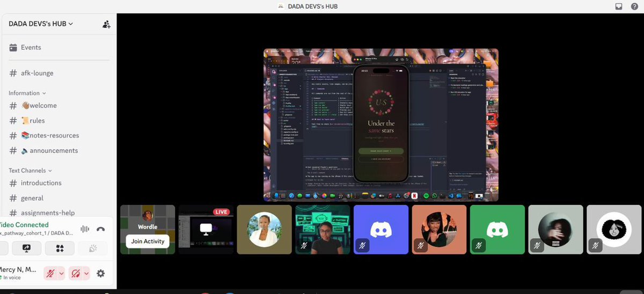Click the hash icon beside afk-lounge
The image size is (644, 294).
coord(13,73)
